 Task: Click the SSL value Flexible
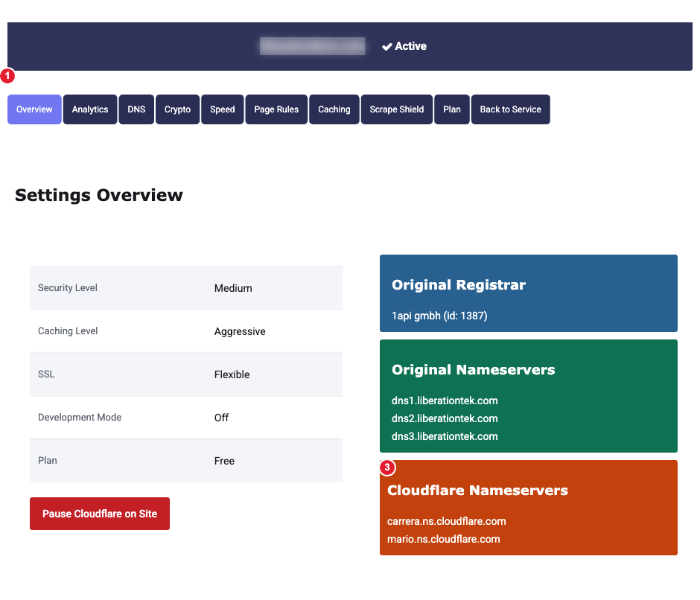pyautogui.click(x=232, y=374)
